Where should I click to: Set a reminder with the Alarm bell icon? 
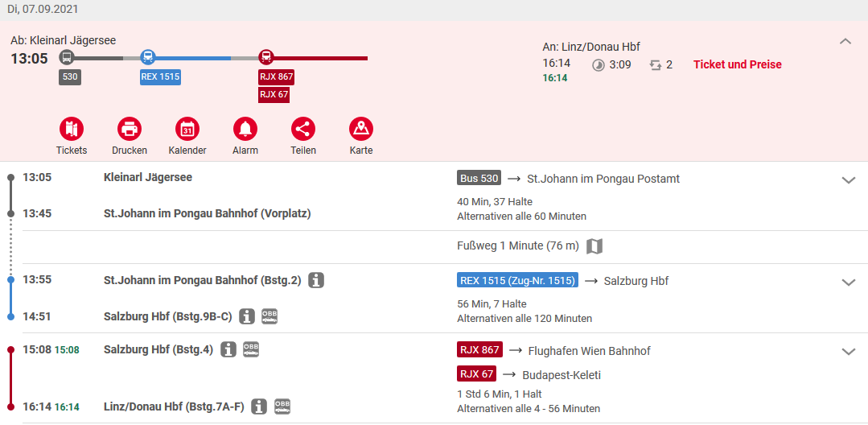click(x=245, y=129)
